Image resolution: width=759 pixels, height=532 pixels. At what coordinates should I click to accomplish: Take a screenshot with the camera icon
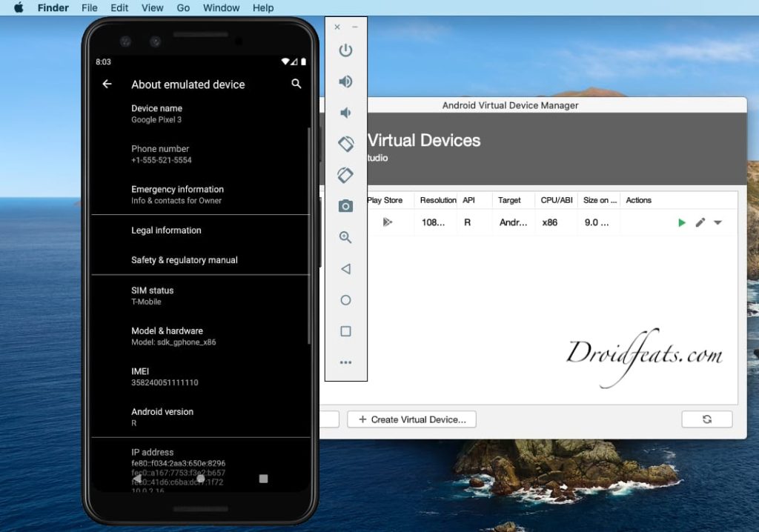pyautogui.click(x=345, y=207)
